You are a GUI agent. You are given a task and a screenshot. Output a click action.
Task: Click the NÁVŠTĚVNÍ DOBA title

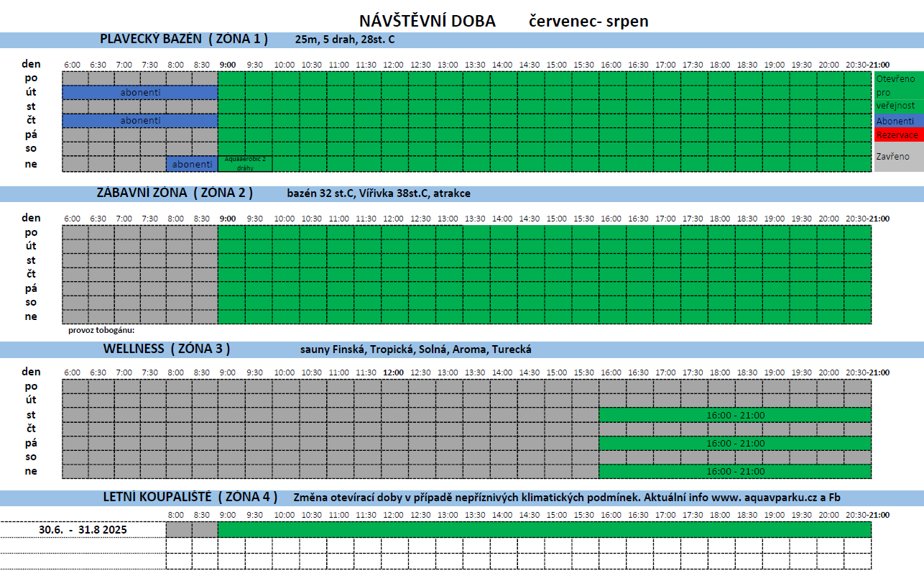pyautogui.click(x=428, y=21)
